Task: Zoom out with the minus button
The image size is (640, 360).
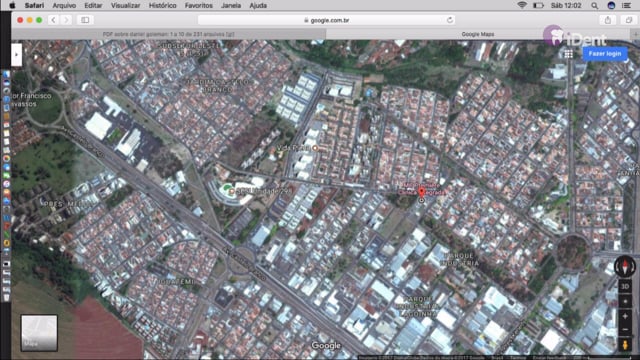Action: point(625,329)
